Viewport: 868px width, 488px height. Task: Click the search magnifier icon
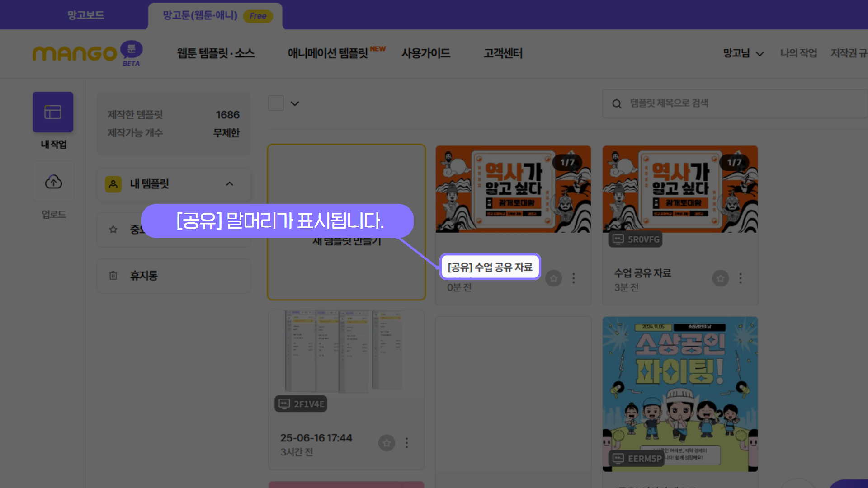617,104
